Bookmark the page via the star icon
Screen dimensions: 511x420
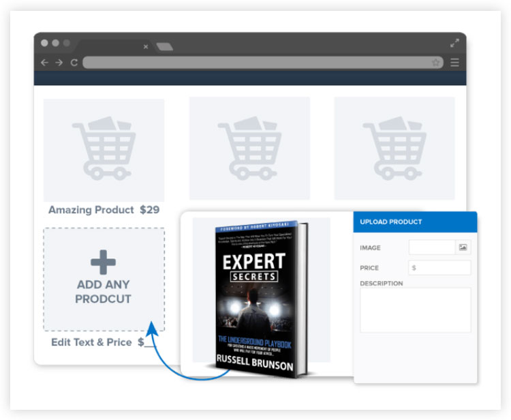pos(435,62)
